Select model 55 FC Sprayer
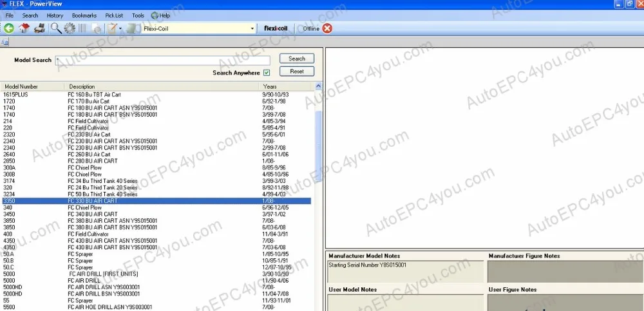644x311 pixels. coord(156,300)
